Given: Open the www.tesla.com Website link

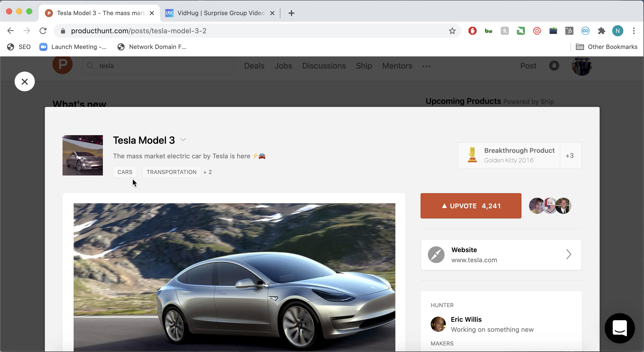Looking at the screenshot, I should coord(501,255).
